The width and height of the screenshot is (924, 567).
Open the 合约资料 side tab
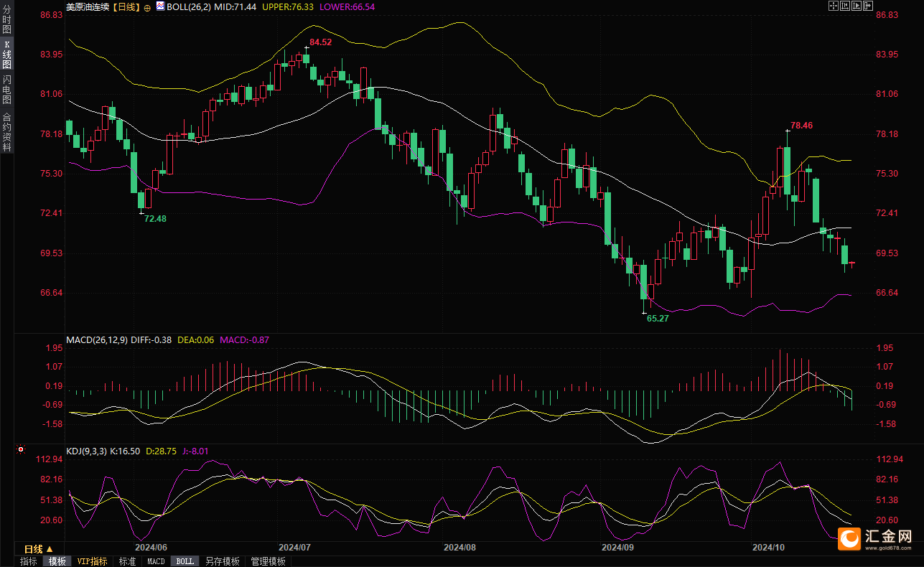pyautogui.click(x=6, y=131)
